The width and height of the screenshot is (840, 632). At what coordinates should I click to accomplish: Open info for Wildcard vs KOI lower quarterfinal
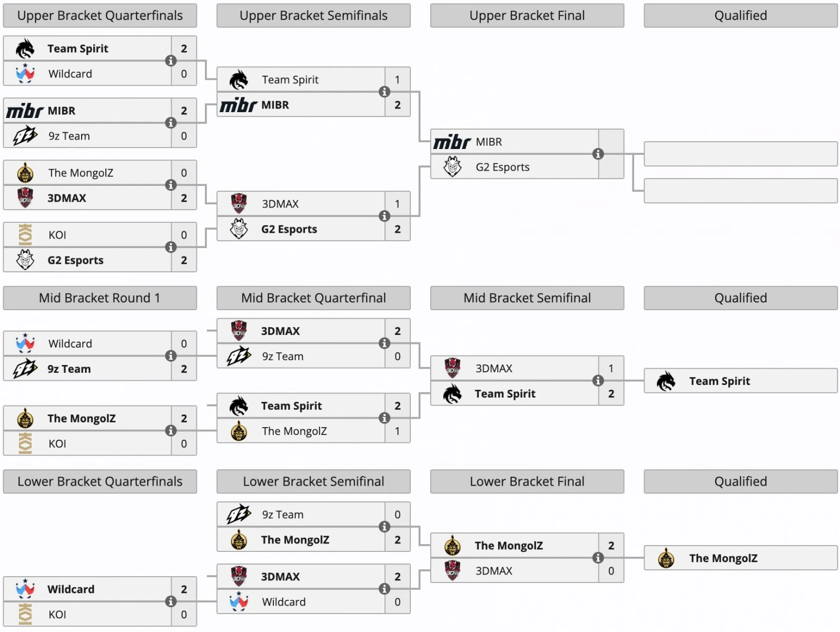click(171, 601)
